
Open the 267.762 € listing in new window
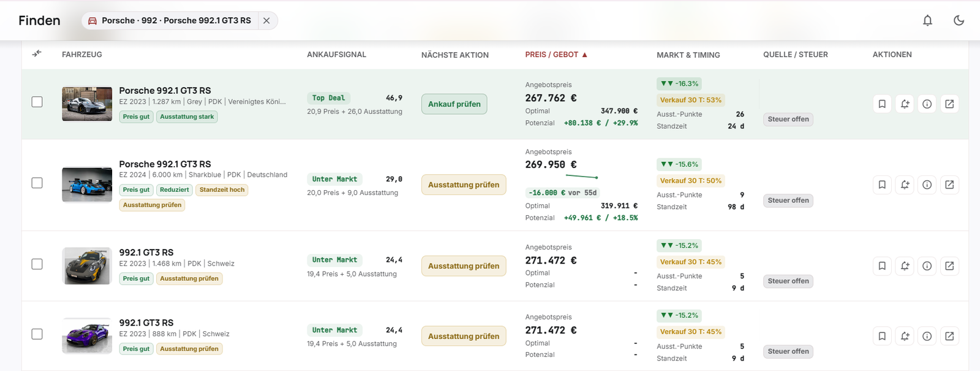click(949, 104)
